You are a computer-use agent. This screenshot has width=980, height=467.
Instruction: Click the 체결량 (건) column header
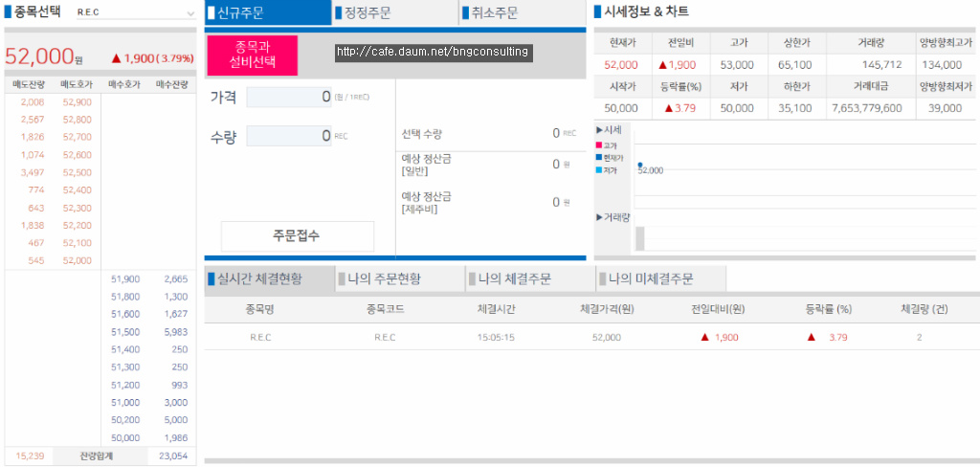coord(923,309)
